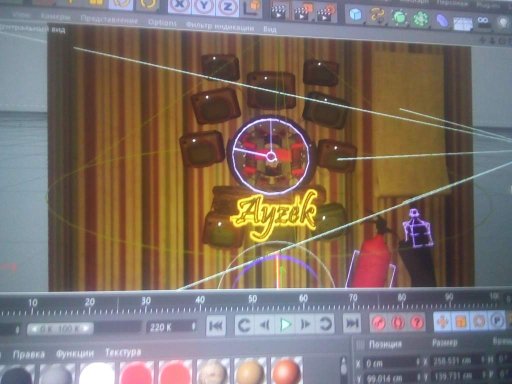Toggle the Z axis lock icon

(x=228, y=7)
